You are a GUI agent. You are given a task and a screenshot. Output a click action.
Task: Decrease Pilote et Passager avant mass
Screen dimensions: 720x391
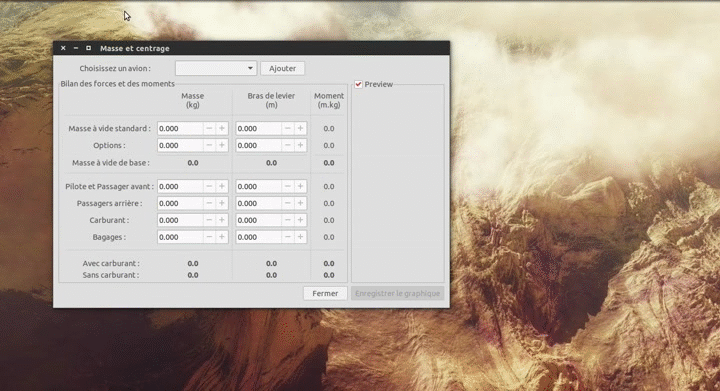coord(209,186)
